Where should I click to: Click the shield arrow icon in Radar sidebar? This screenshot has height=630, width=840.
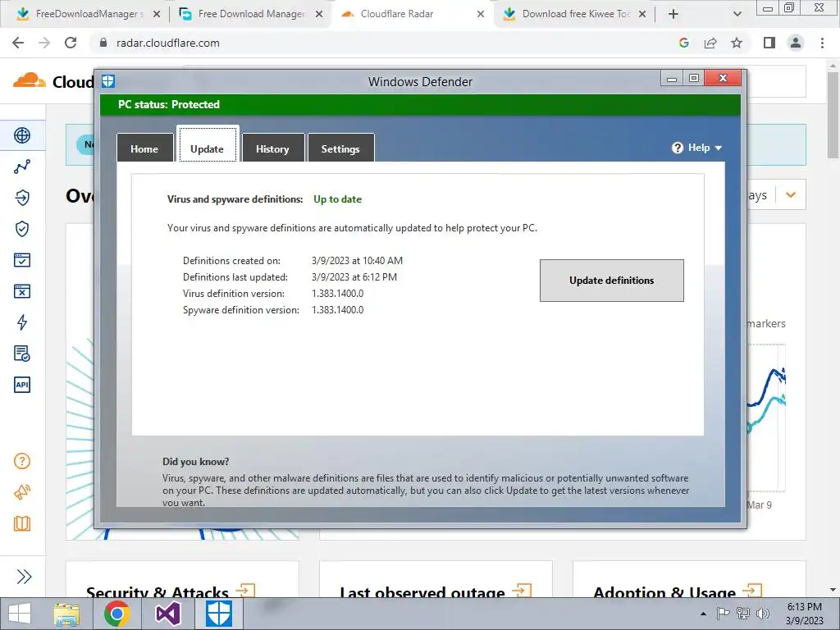(x=22, y=198)
